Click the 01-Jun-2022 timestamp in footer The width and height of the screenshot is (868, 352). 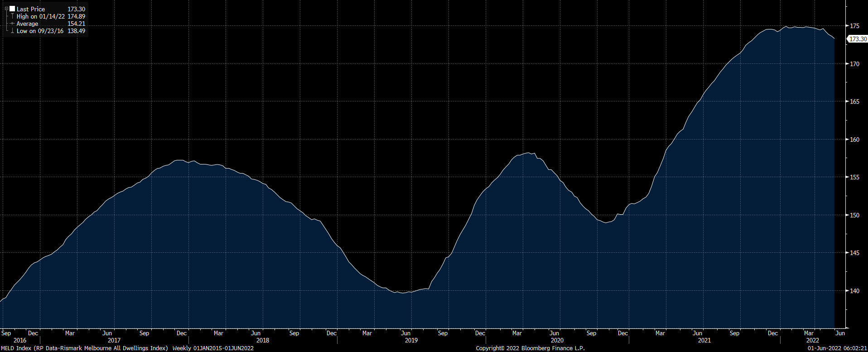coord(837,348)
